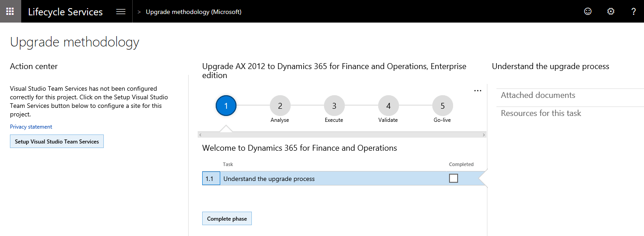This screenshot has width=644, height=236.
Task: Select the Understand the upgrade process task
Action: coord(269,179)
